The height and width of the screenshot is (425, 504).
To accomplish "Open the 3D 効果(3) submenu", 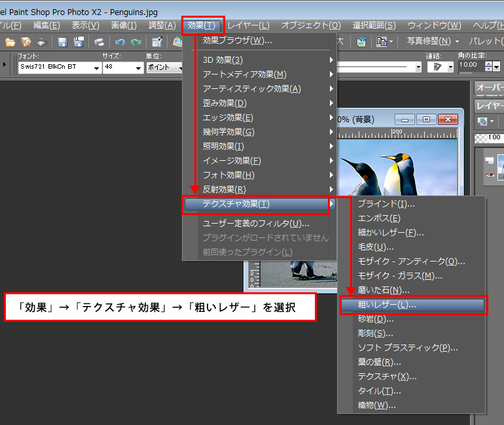I will (x=259, y=60).
